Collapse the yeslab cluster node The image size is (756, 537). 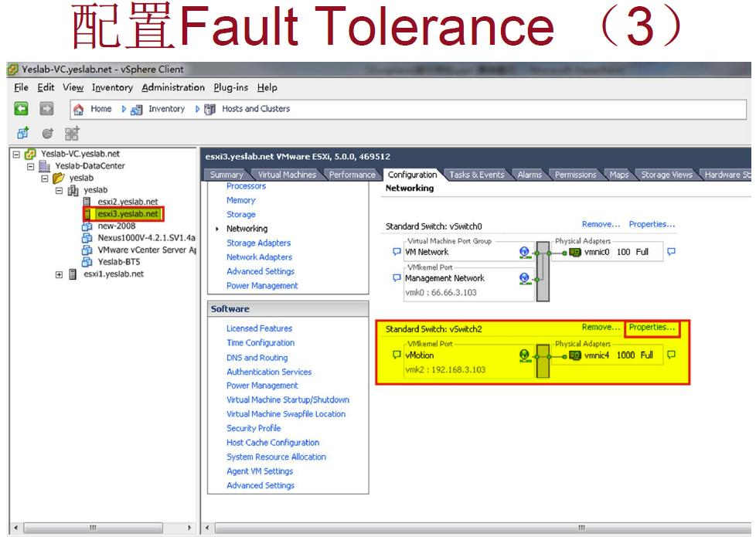click(x=59, y=190)
